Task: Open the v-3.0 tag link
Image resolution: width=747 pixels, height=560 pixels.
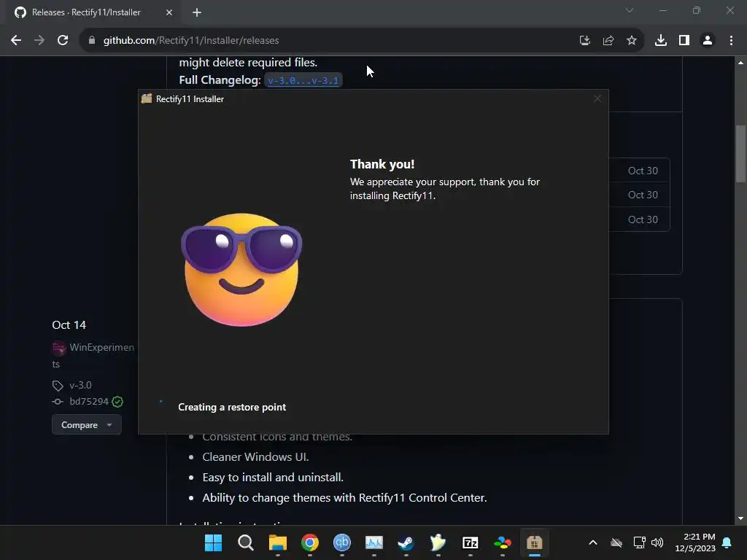Action: pyautogui.click(x=80, y=385)
